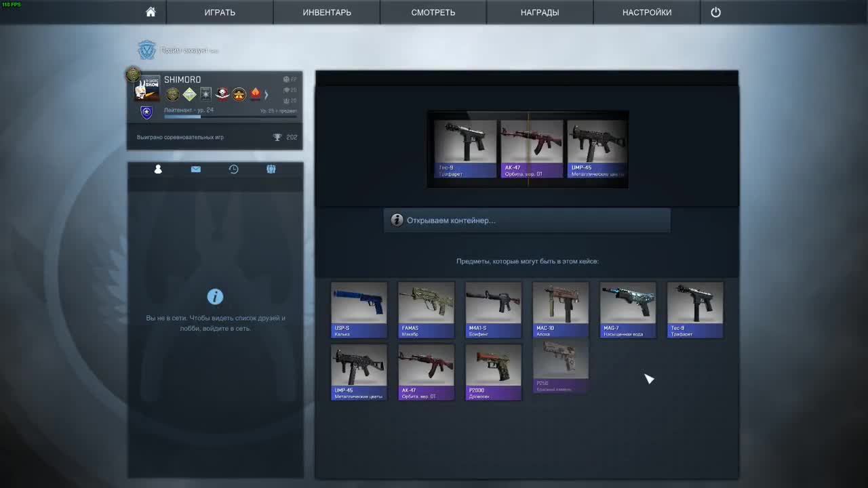
Task: Select the MAC-10 Алоха item
Action: pos(560,310)
